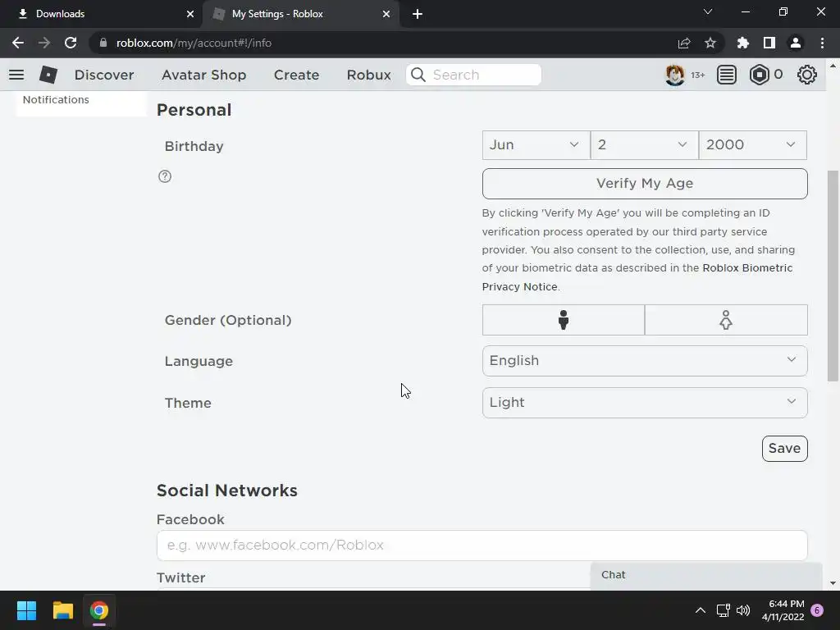Go to Roblox home via logo icon

(48, 75)
